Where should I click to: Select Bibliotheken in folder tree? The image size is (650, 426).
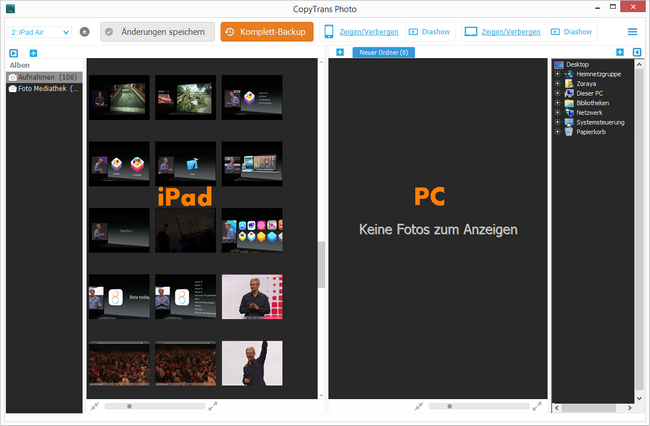[x=593, y=103]
